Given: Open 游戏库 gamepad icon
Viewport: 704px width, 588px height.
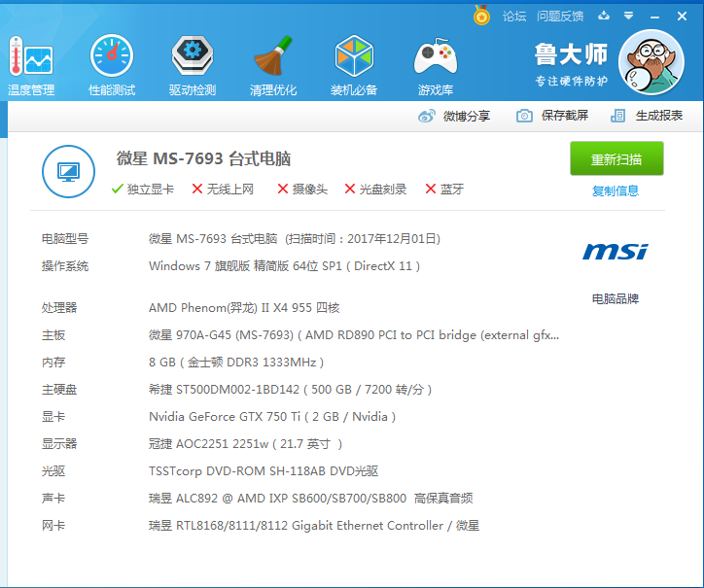Looking at the screenshot, I should [435, 56].
